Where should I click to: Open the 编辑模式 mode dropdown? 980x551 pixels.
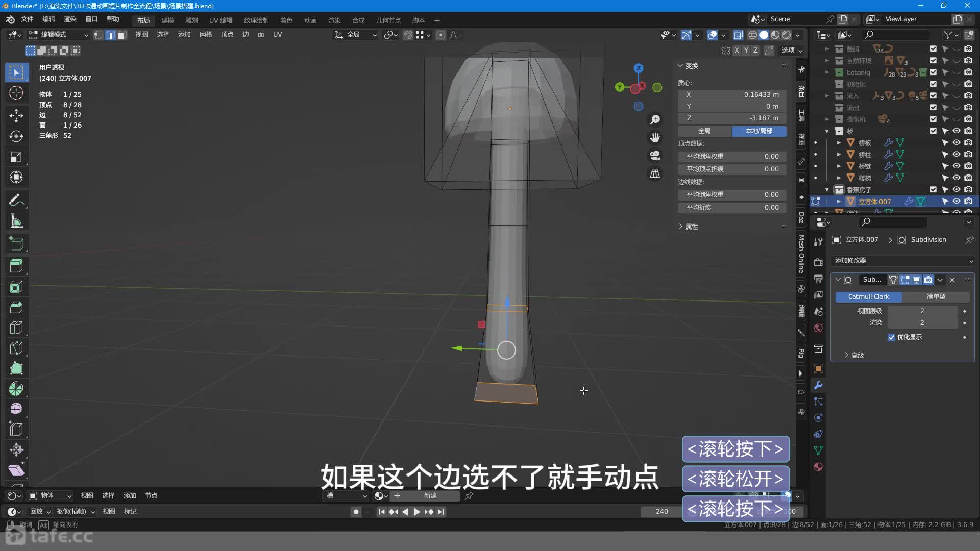click(x=59, y=35)
